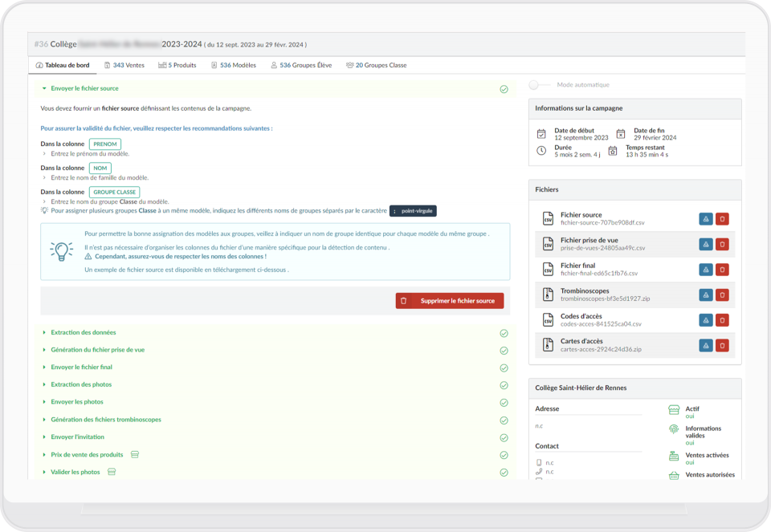Viewport: 771px width, 532px height.
Task: Click the NOM column tag
Action: (x=100, y=168)
